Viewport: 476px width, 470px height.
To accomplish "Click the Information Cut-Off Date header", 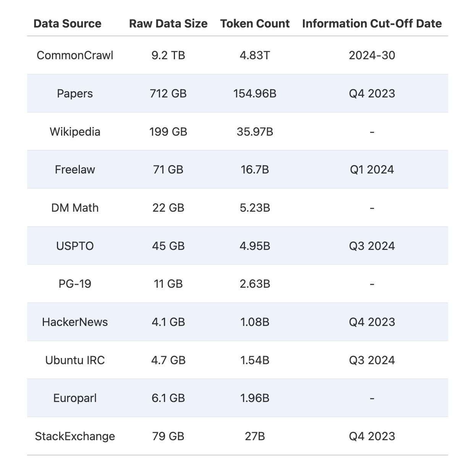I will (x=372, y=24).
